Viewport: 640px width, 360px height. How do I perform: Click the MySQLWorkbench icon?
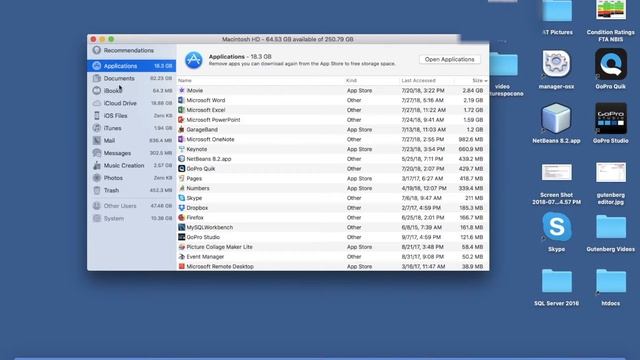182,227
